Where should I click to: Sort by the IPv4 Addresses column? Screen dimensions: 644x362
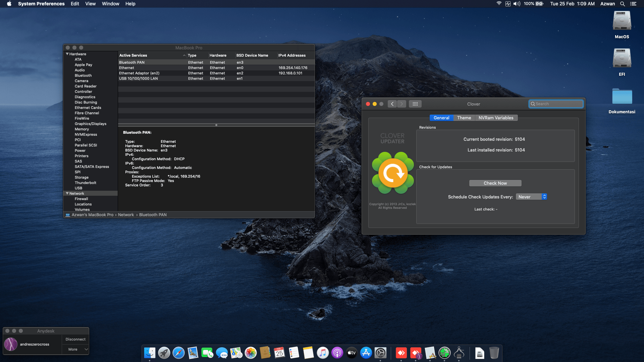(296, 55)
